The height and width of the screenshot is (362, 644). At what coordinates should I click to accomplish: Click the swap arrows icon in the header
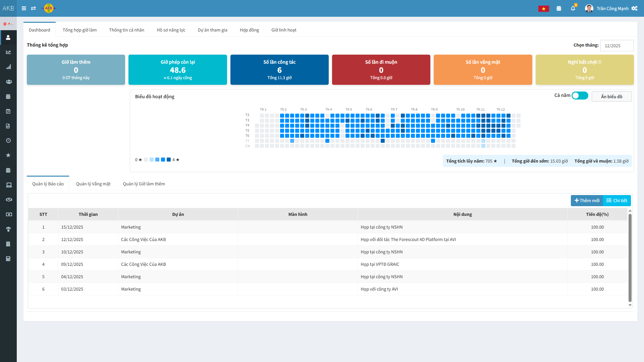[33, 8]
